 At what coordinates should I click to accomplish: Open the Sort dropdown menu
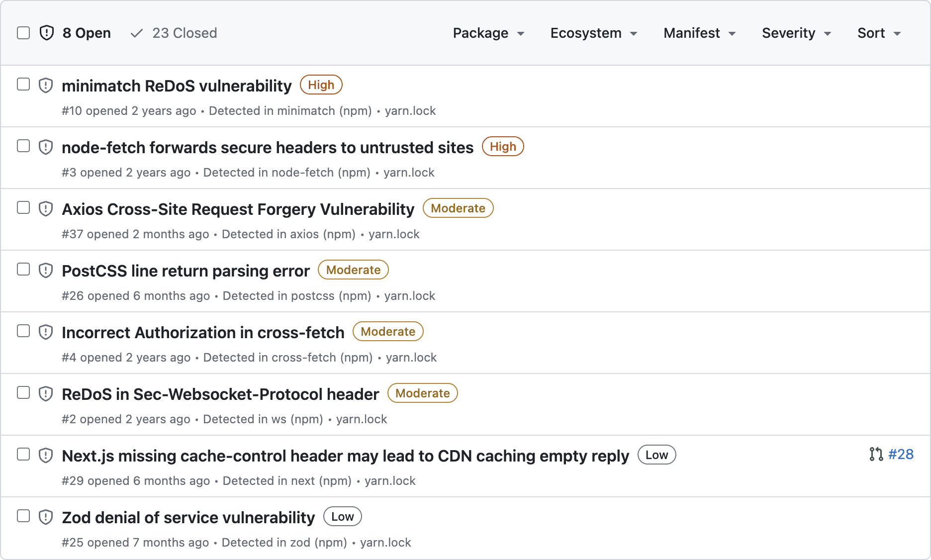coord(879,33)
